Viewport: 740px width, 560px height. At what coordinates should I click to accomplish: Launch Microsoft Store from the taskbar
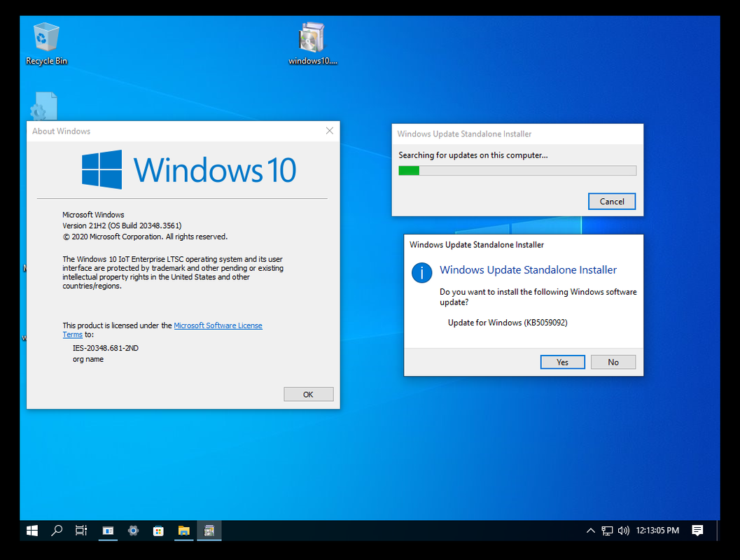[x=158, y=531]
